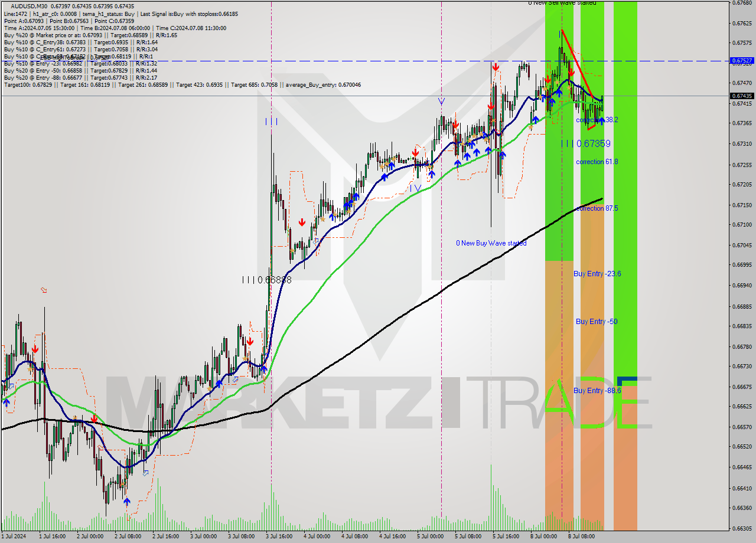Click the '3 Jul 00:00' time axis label
This screenshot has height=543, width=756.
(203, 537)
